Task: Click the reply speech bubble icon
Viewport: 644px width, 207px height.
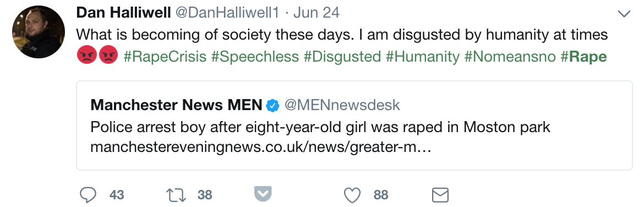Action: (87, 195)
